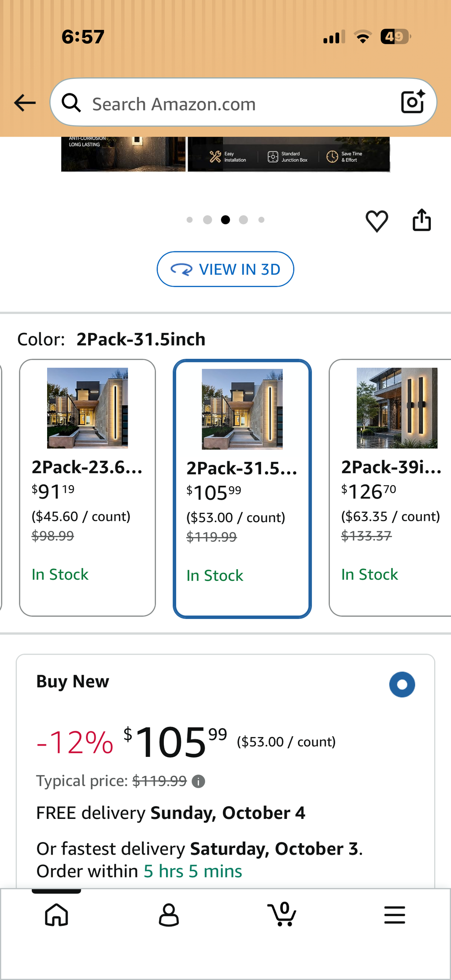
Task: Select the 2Pack-39inch size option
Action: click(390, 487)
